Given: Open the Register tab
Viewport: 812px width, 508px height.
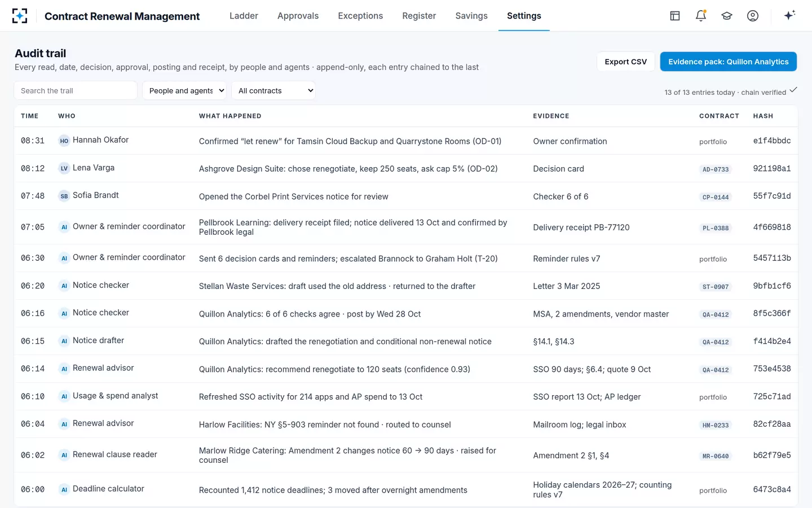Looking at the screenshot, I should 419,16.
